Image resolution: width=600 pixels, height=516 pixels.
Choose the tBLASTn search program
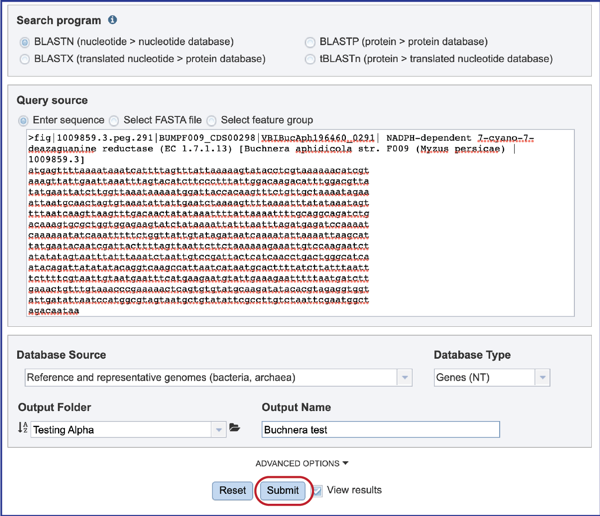[310, 59]
